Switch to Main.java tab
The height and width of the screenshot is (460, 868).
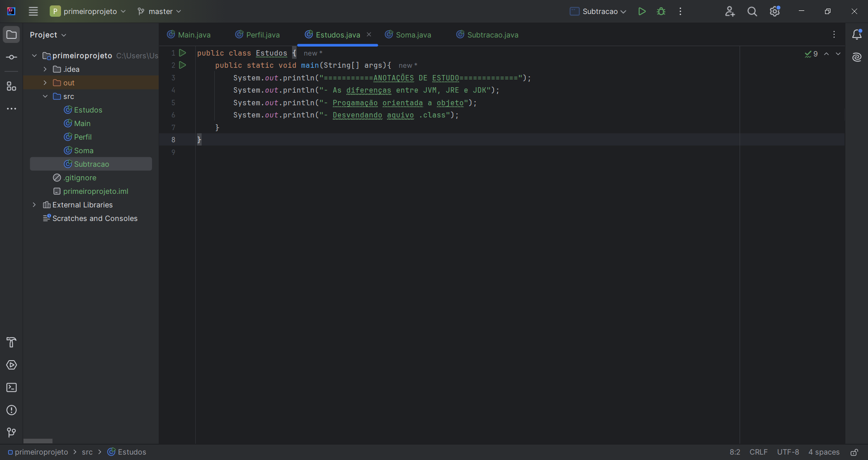(x=189, y=35)
